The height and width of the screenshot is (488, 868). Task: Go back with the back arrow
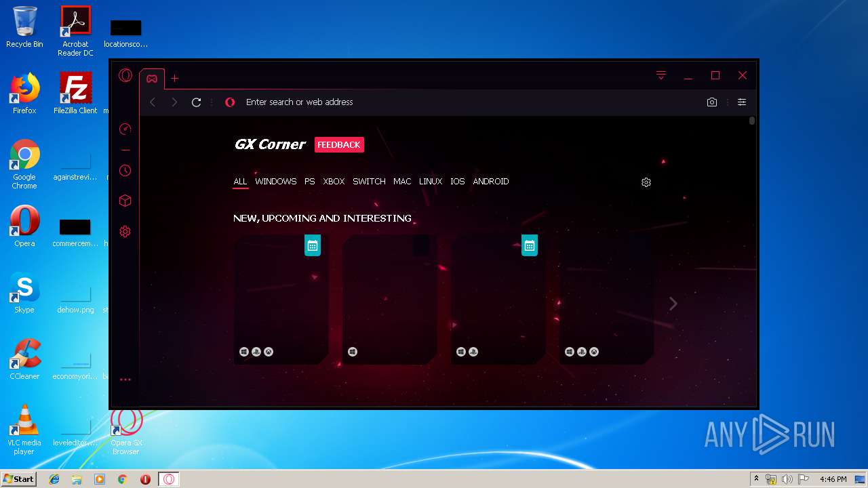coord(153,102)
